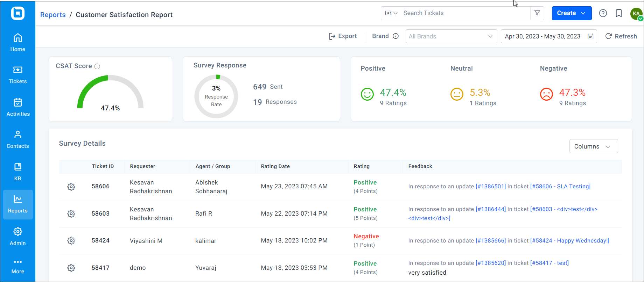
Task: Click gear icon for ticket 58417
Action: tap(71, 268)
